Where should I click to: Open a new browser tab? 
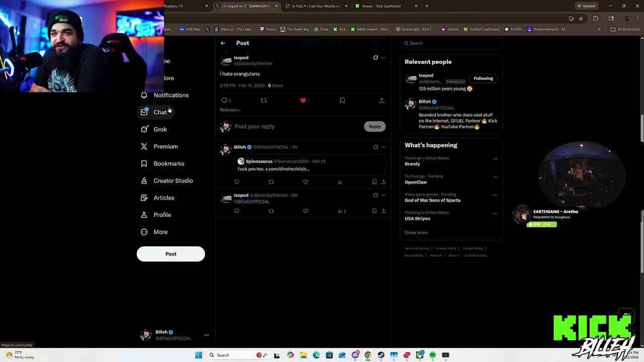click(x=427, y=6)
